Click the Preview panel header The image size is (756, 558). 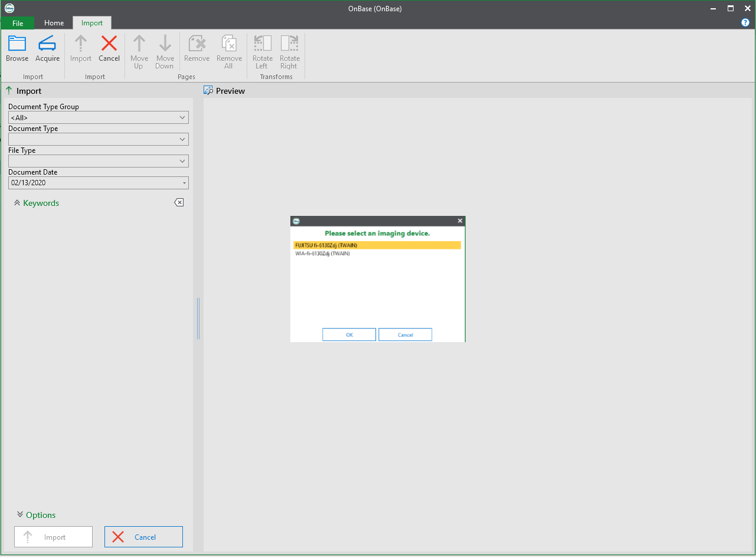click(x=224, y=91)
